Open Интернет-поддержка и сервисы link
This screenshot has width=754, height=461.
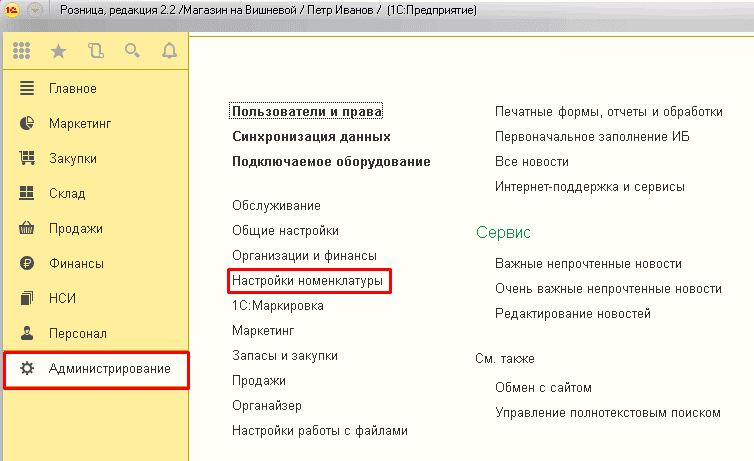point(589,187)
